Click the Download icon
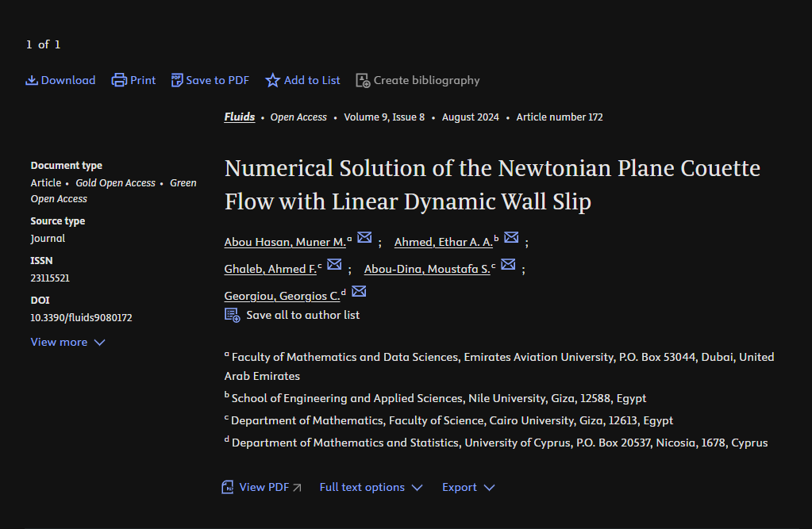812x529 pixels. tap(32, 80)
